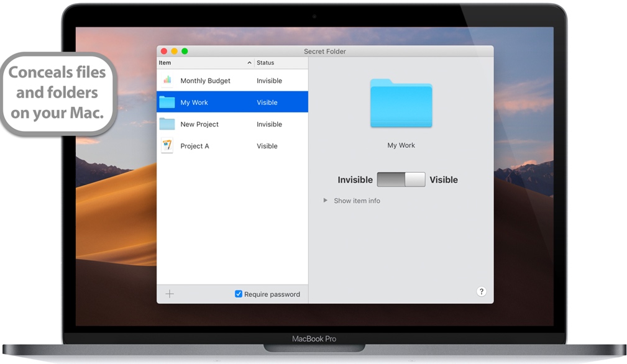The image size is (627, 364).
Task: Click the New Project folder icon
Action: coord(167,124)
